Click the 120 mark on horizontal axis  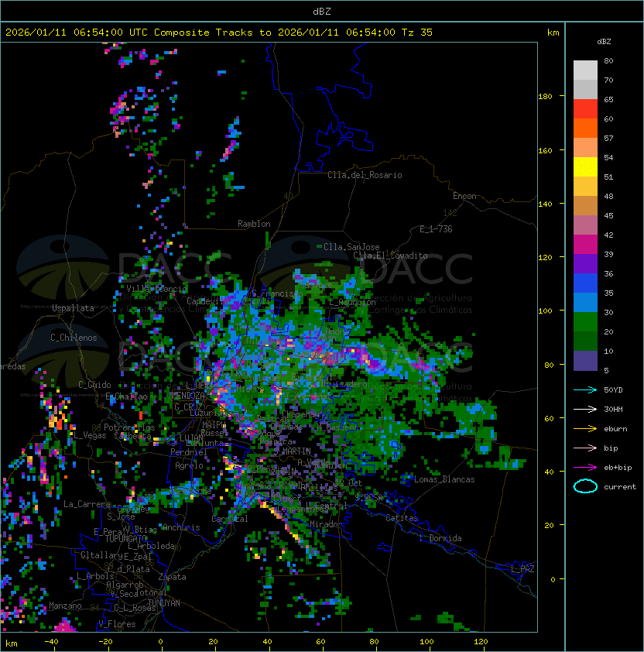481,642
